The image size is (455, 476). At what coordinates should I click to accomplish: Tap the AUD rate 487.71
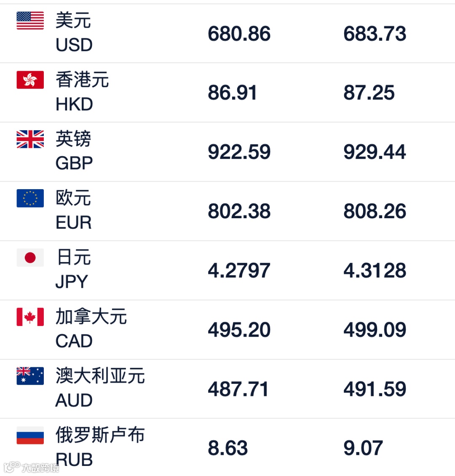238,388
